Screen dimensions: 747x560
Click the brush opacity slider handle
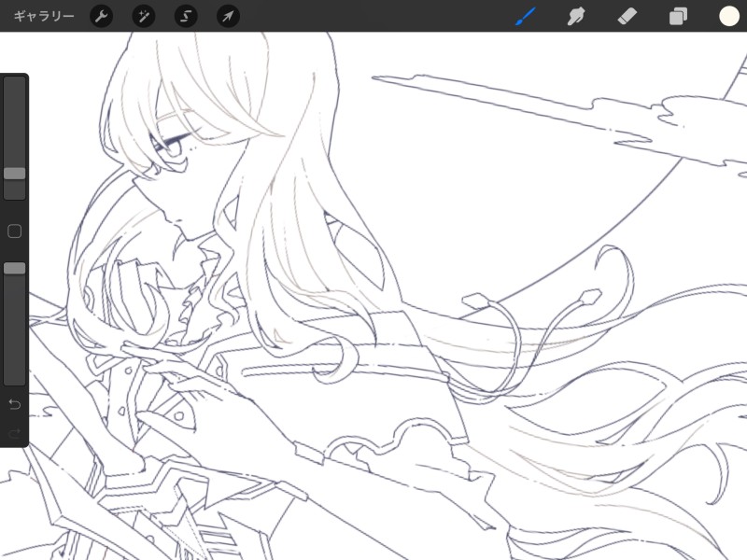[x=15, y=268]
